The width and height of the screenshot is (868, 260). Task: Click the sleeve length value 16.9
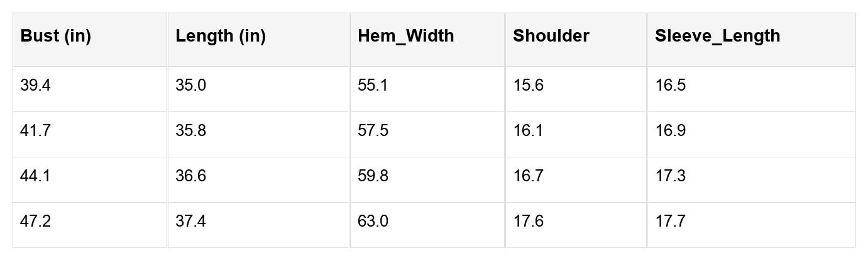[x=670, y=131]
